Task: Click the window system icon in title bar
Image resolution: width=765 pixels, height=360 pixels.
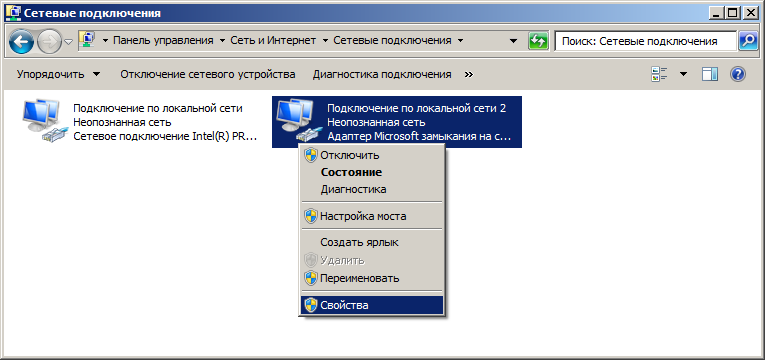Action: click(15, 13)
